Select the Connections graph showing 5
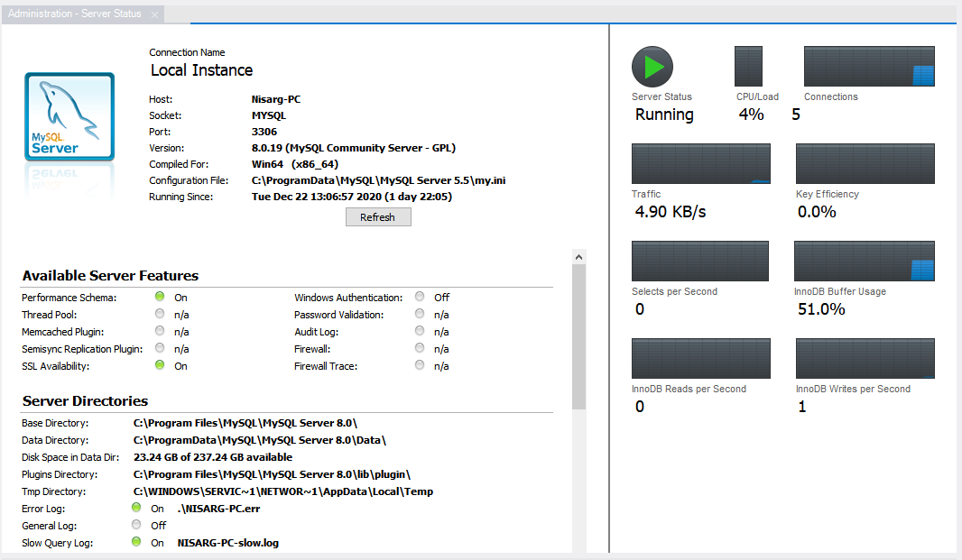 click(x=868, y=66)
